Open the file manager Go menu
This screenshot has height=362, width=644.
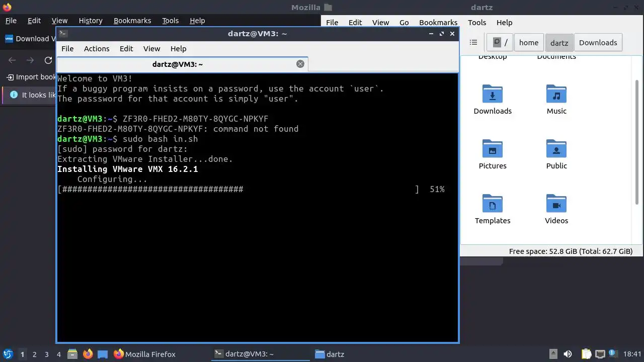(x=404, y=23)
